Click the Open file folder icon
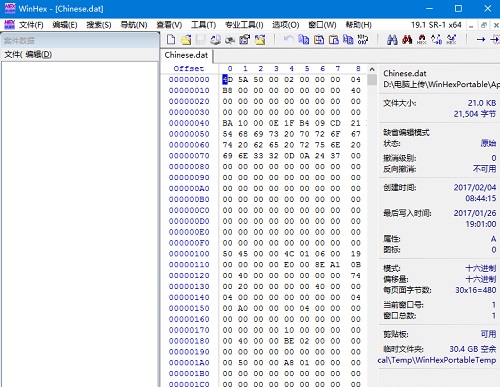Viewport: 500px width, 387px height. click(x=186, y=40)
